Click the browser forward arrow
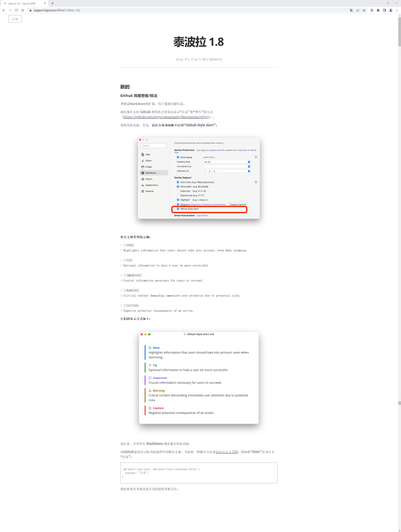The height and width of the screenshot is (532, 401). [10, 10]
